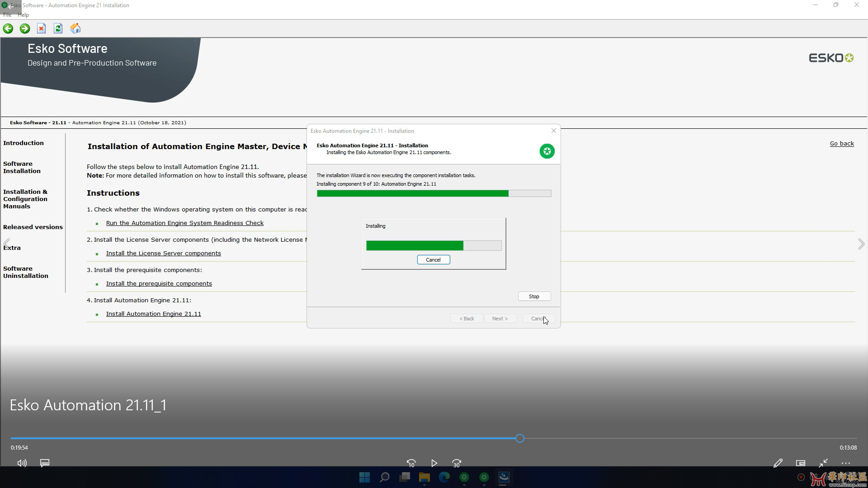Image resolution: width=868 pixels, height=488 pixels.
Task: Click the remaining time 0:13:08 label
Action: 848,448
